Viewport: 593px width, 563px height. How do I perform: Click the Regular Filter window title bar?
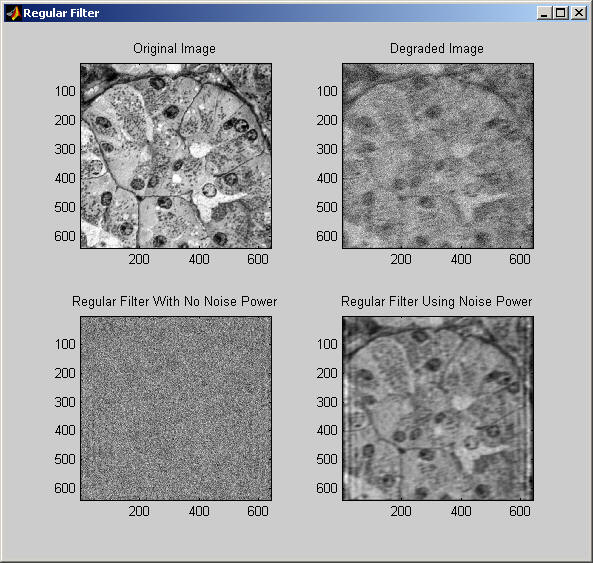point(280,13)
